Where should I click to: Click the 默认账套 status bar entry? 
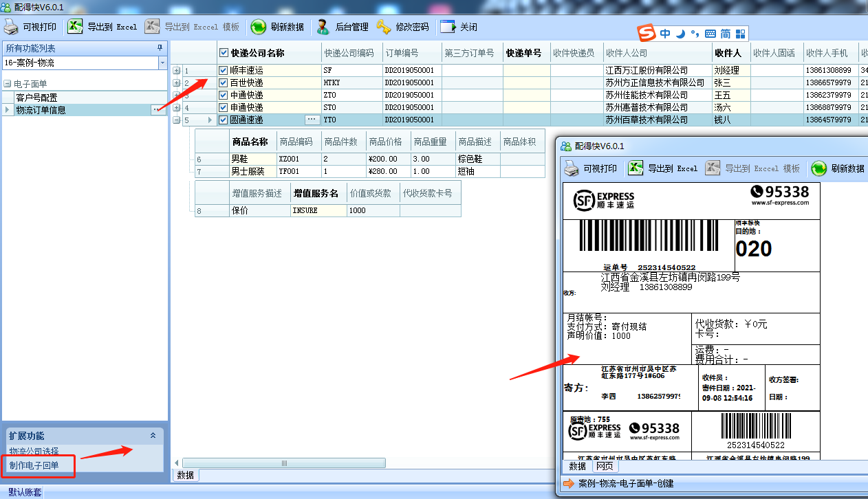[25, 492]
